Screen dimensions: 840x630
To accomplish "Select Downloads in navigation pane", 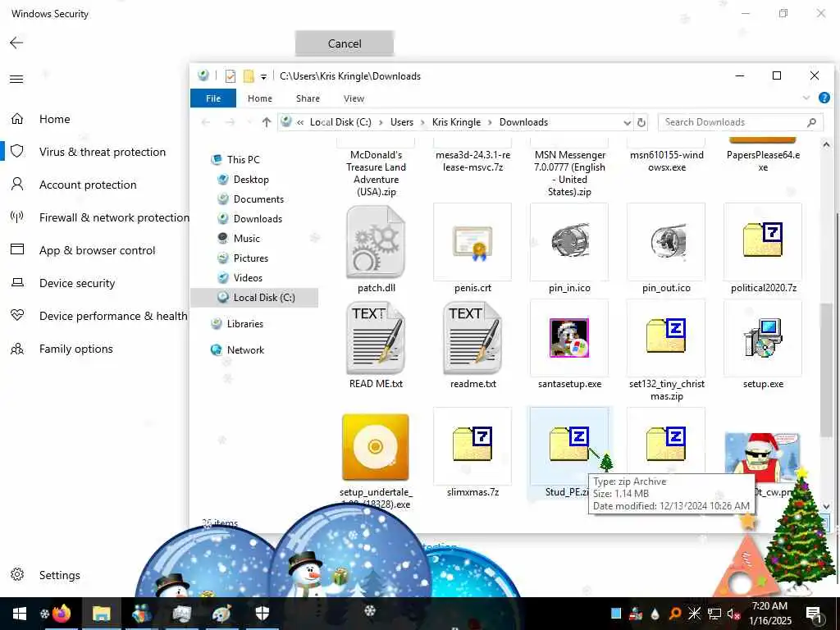I will click(258, 218).
